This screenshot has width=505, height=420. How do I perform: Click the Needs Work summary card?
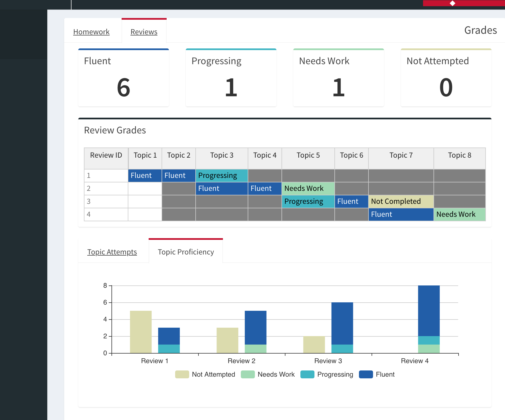(338, 78)
